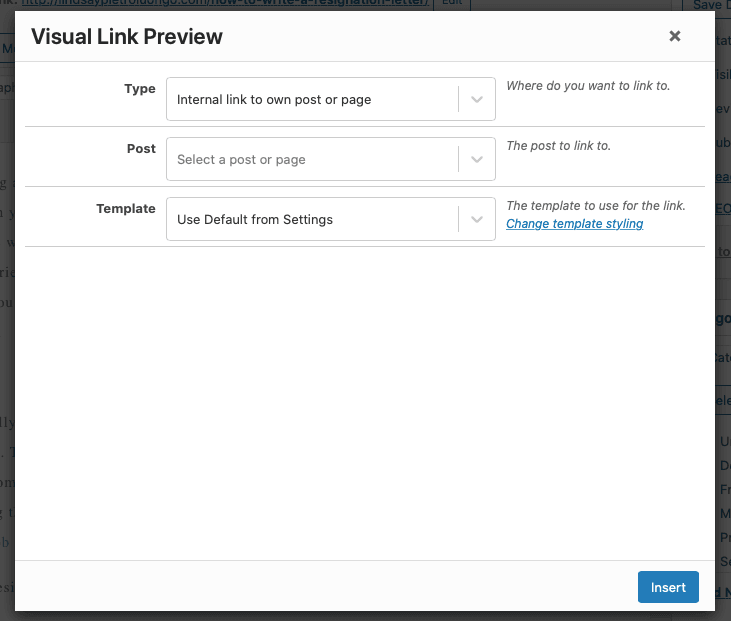Screen dimensions: 731x621
Task: Click 'The template to use for the link' text
Action: click(x=595, y=206)
